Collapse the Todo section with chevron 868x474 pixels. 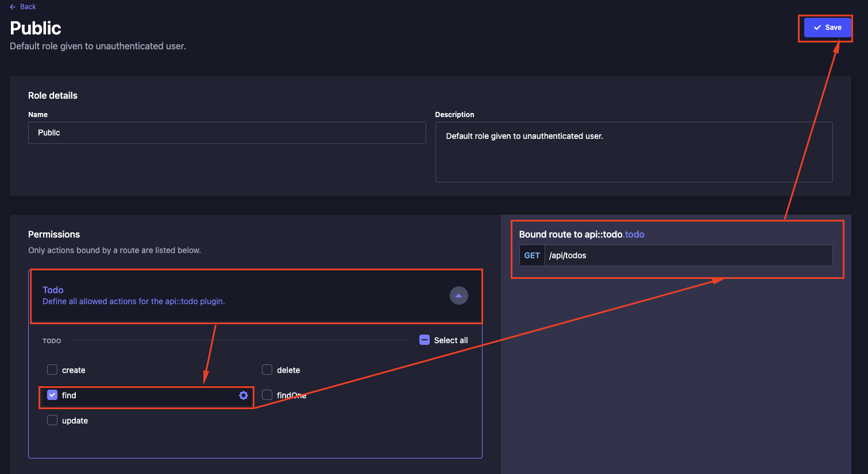coord(458,296)
